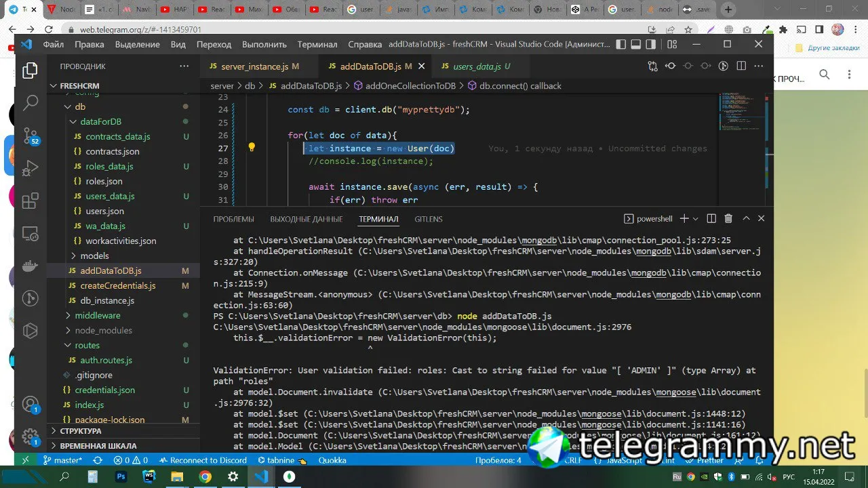This screenshot has height=488, width=868.
Task: Open the Run and Debug view
Action: 30,168
